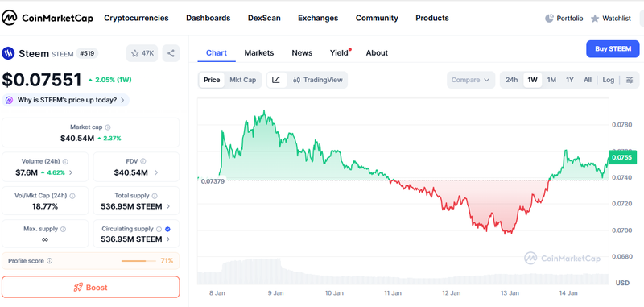The image size is (644, 307).
Task: Expand FDV details chevron
Action: tap(156, 172)
